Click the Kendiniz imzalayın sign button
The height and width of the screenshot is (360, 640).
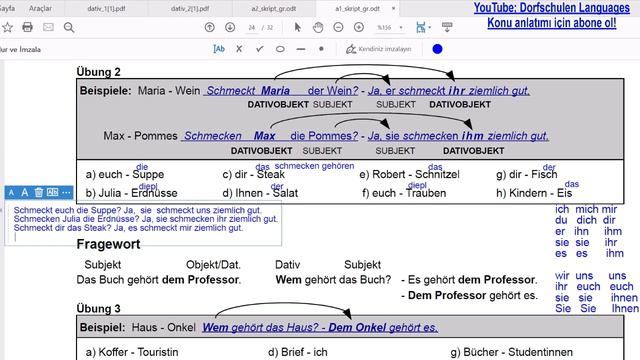(x=379, y=49)
